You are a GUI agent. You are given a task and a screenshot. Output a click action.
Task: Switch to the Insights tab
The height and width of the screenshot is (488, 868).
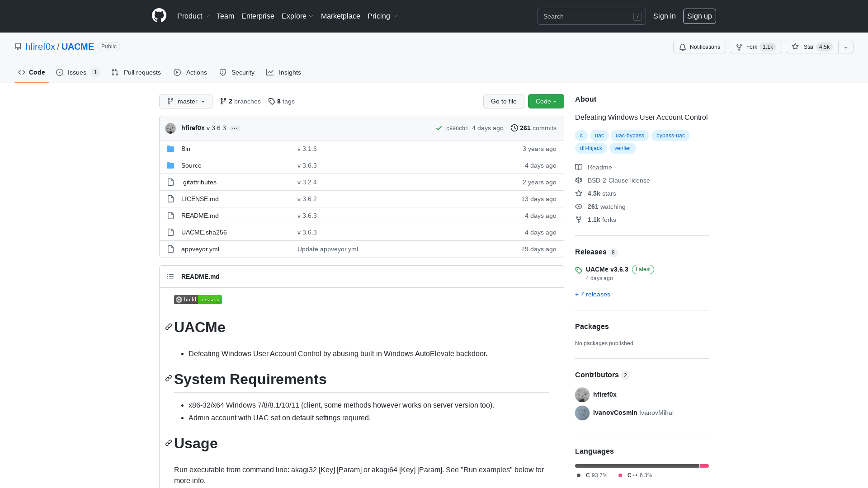pos(284,72)
